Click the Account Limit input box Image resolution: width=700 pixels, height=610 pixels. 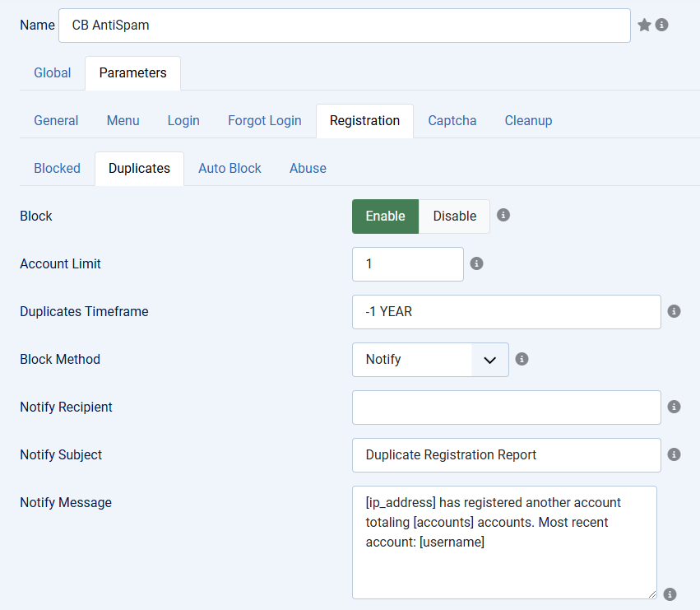click(x=408, y=264)
